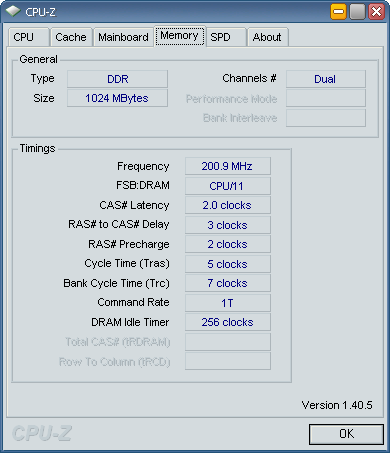Click the RAS# to CAS# Delay value

(x=228, y=225)
